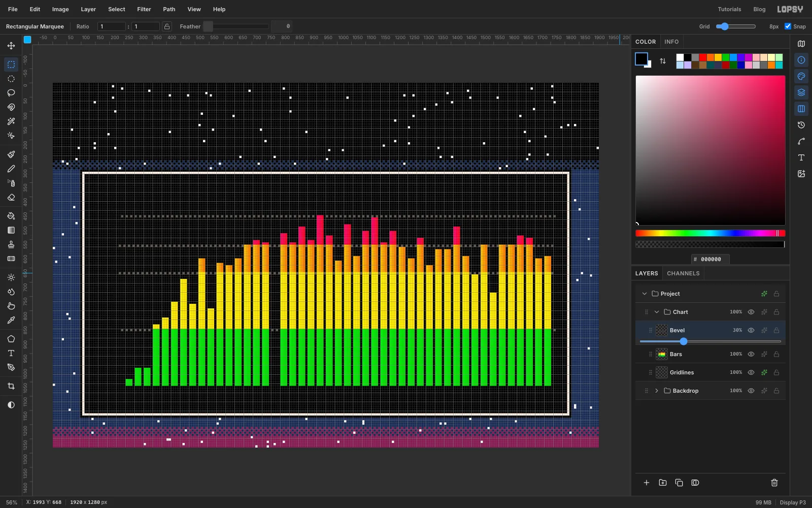This screenshot has width=812, height=508.
Task: Expand the Backdrop group
Action: click(x=657, y=391)
